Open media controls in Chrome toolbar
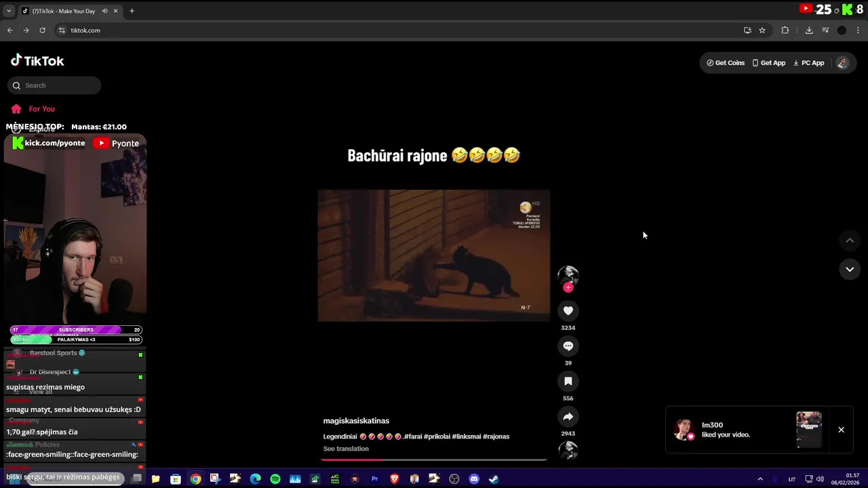 [825, 30]
